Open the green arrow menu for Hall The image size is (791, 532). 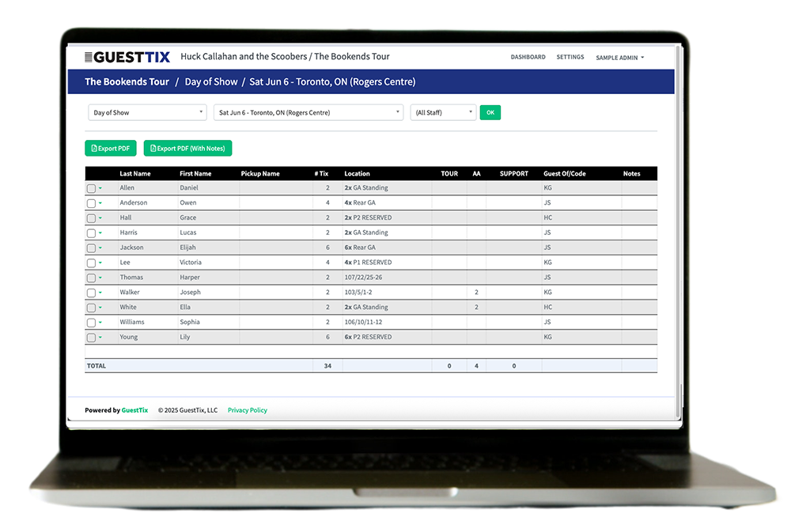click(x=100, y=219)
